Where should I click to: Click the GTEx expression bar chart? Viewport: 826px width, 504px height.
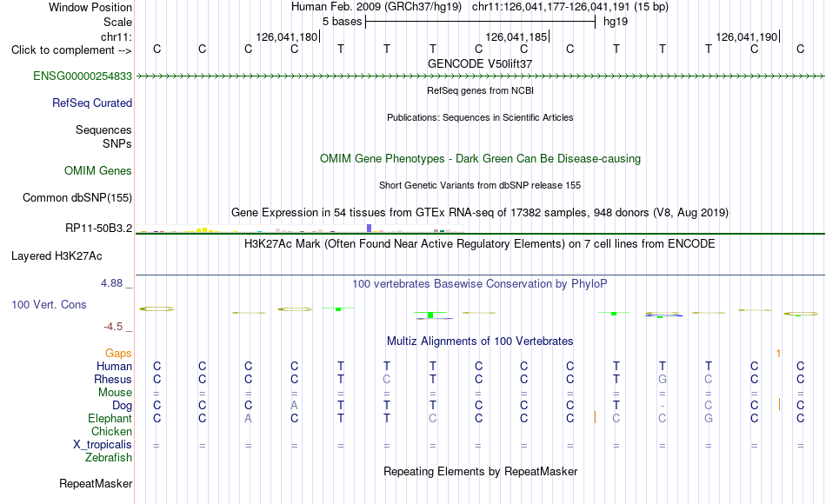[299, 229]
